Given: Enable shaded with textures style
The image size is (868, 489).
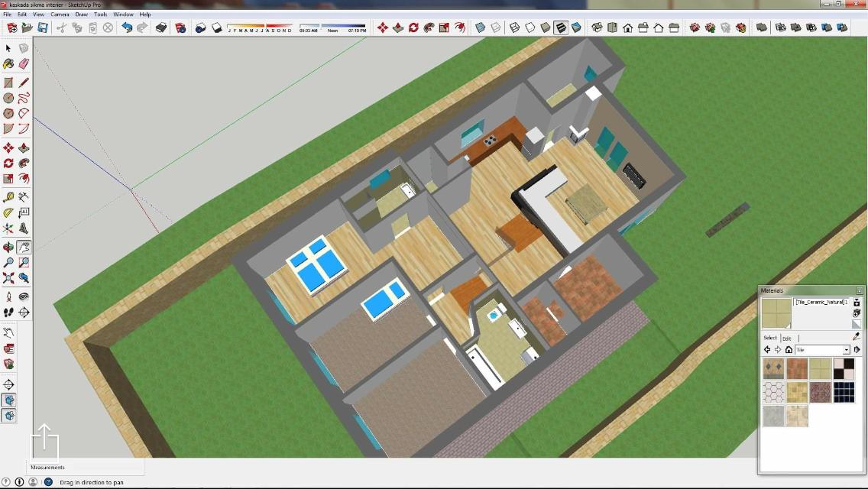Looking at the screenshot, I should click(x=561, y=28).
